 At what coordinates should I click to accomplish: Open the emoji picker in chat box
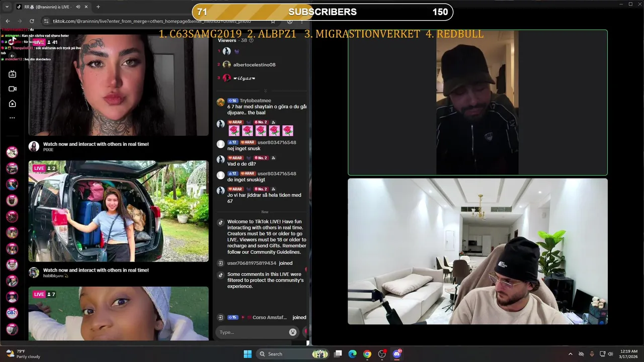pos(293,332)
